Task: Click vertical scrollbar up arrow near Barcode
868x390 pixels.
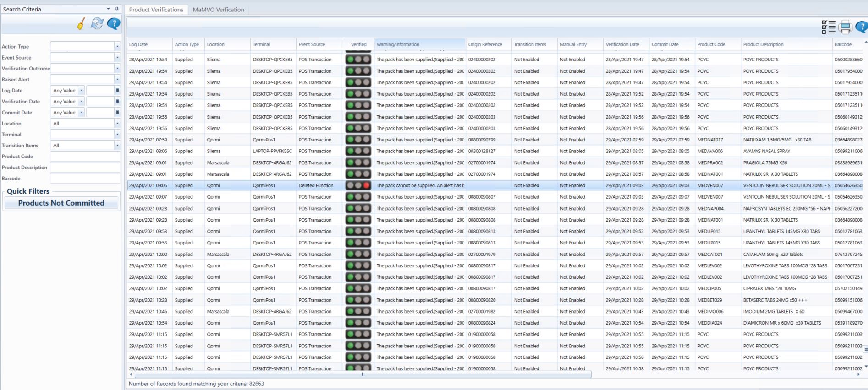Action: tap(866, 42)
